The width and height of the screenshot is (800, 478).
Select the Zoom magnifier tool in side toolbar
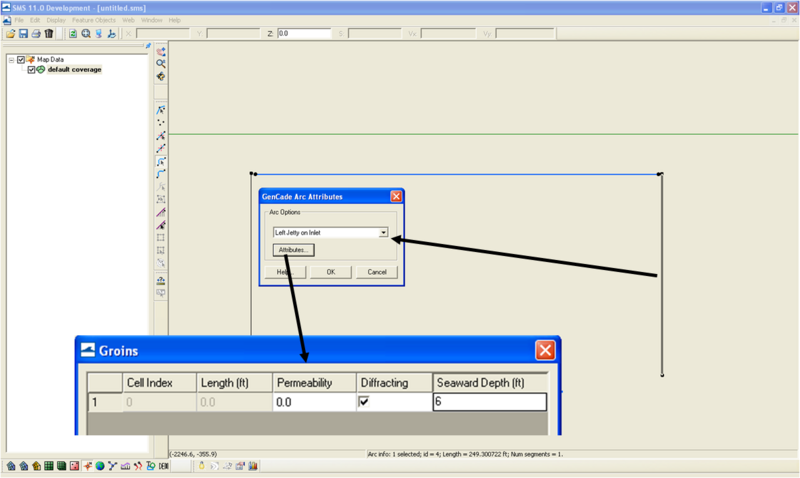tap(161, 64)
